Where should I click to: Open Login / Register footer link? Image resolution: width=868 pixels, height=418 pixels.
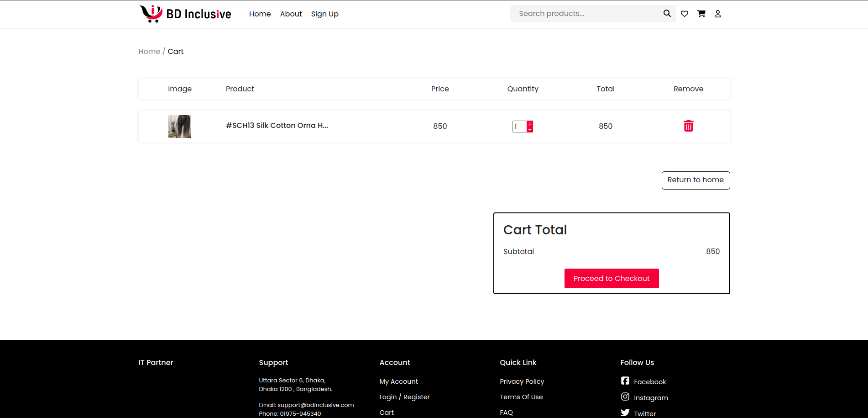pyautogui.click(x=405, y=397)
